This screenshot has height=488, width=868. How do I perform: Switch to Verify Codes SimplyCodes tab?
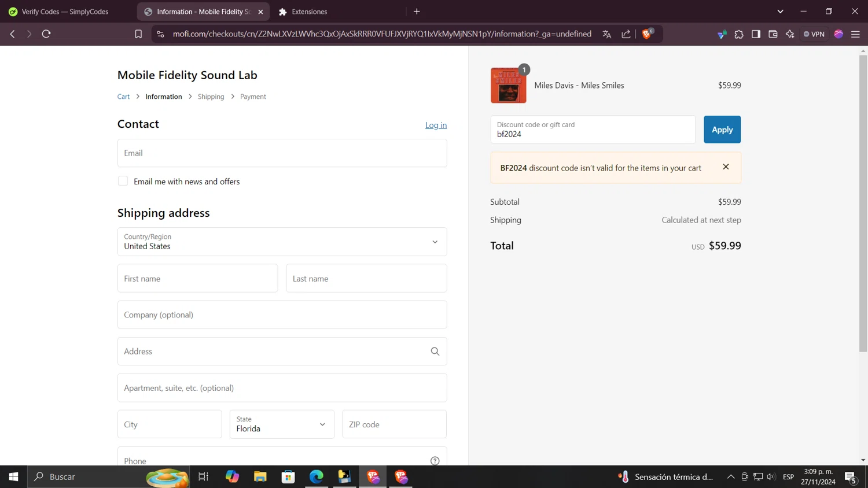(x=65, y=12)
